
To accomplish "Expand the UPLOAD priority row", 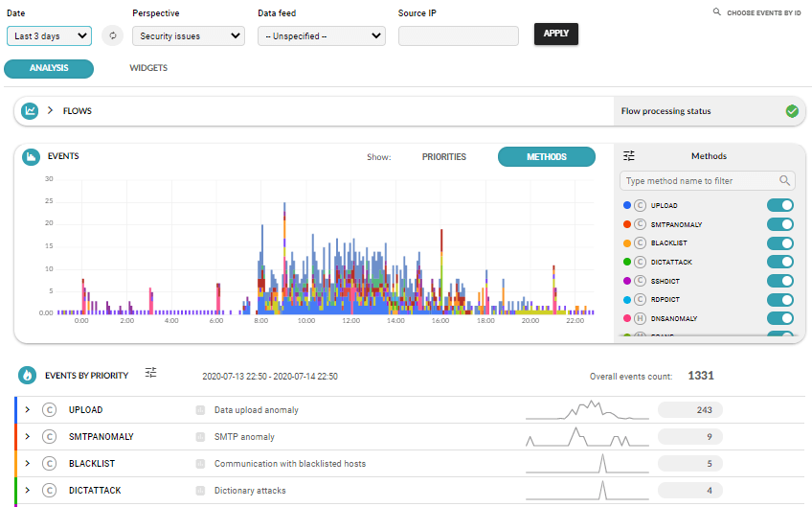I will [28, 409].
